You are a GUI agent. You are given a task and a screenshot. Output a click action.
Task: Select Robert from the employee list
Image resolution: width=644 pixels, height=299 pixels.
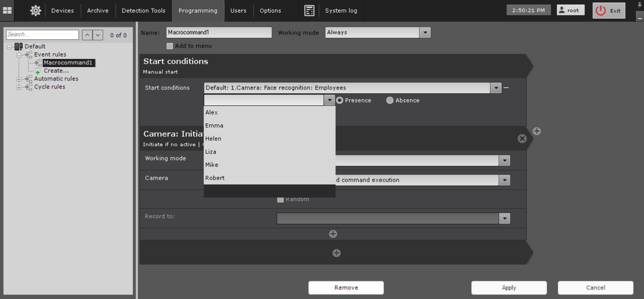269,178
